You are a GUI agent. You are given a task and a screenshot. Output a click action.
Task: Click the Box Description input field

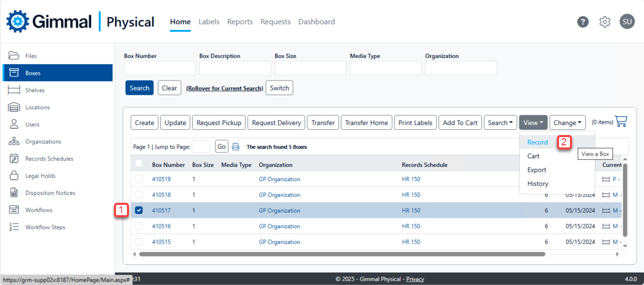point(235,68)
